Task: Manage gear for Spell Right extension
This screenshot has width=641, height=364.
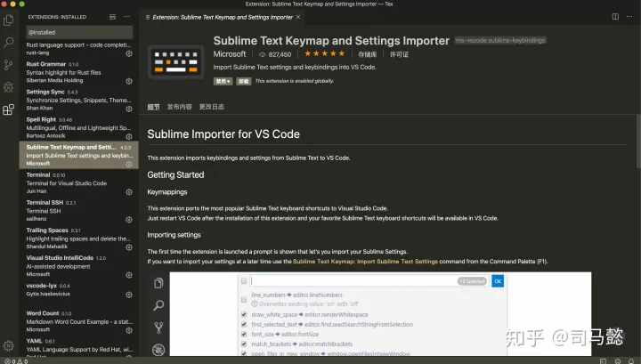Action: click(x=129, y=136)
